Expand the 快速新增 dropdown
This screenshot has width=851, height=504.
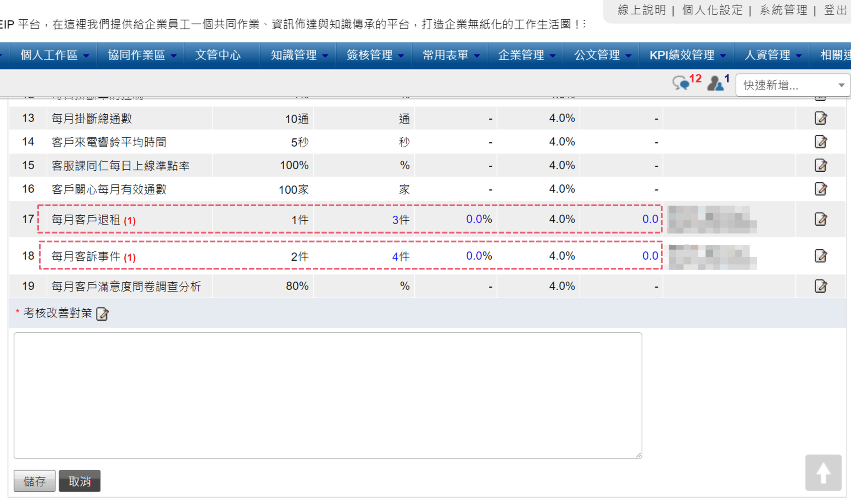pos(793,85)
